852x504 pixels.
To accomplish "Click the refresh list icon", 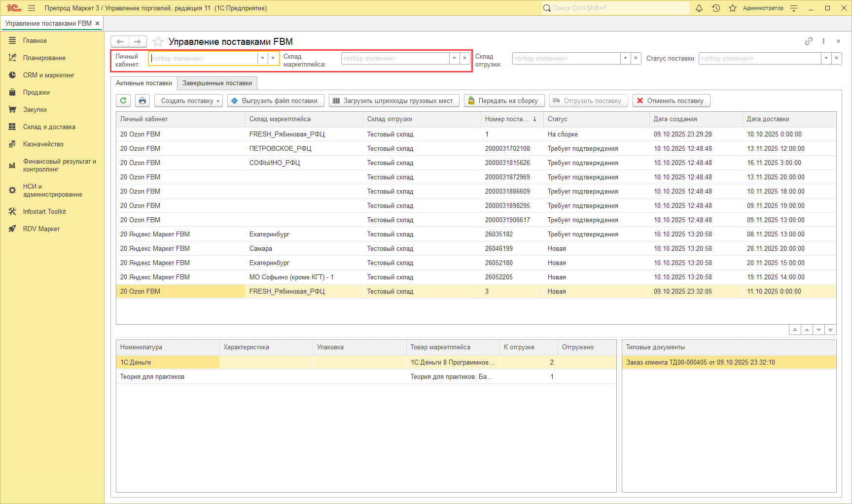I will (x=123, y=101).
